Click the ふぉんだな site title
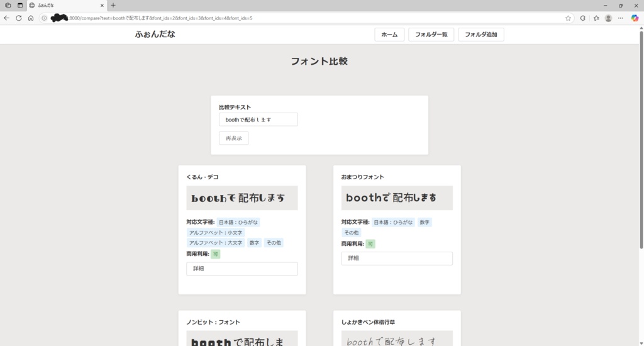The image size is (644, 346). (x=155, y=34)
